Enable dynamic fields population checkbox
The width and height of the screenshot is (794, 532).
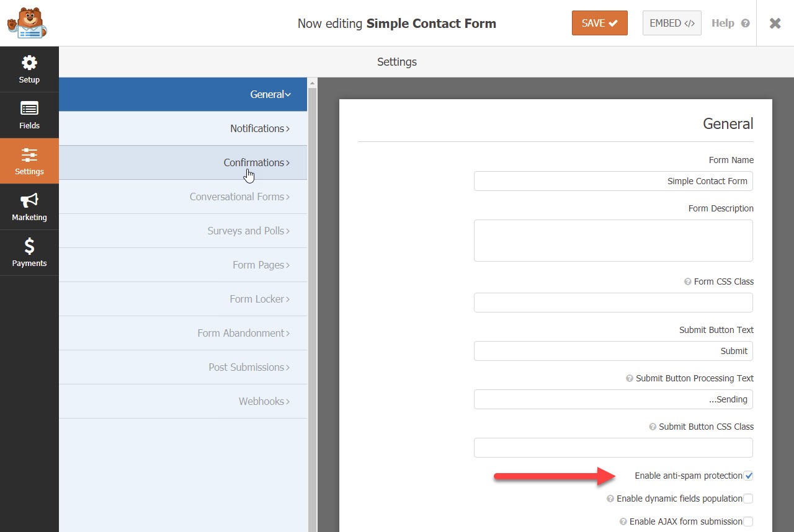click(x=748, y=499)
